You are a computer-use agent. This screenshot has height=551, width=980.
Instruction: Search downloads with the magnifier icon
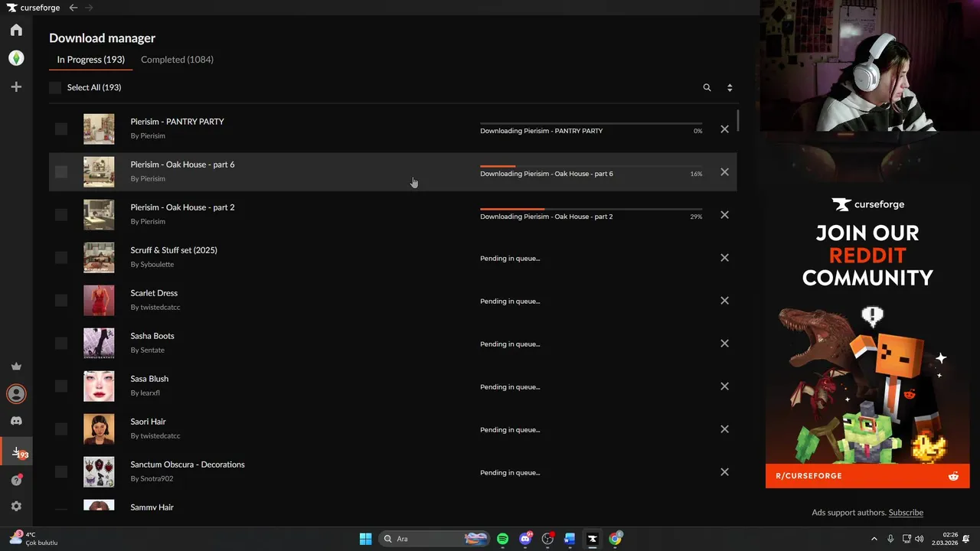(707, 88)
